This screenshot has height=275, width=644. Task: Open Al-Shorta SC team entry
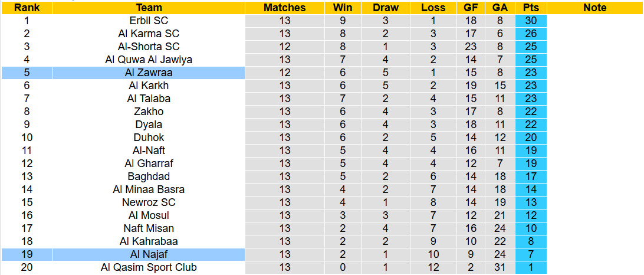pos(149,47)
